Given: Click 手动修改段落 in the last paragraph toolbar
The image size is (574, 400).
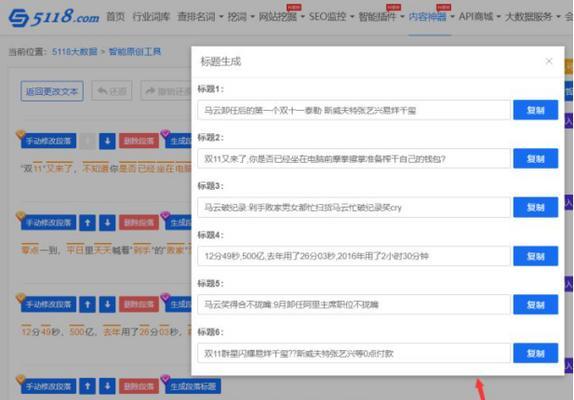Looking at the screenshot, I should pyautogui.click(x=48, y=386).
